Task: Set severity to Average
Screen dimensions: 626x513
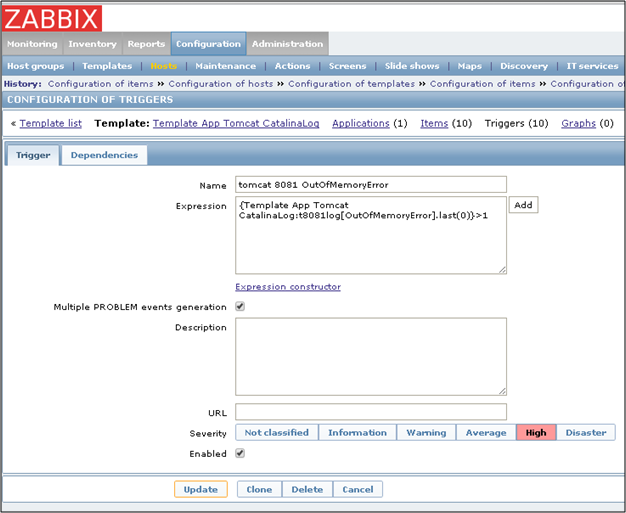Action: tap(486, 432)
